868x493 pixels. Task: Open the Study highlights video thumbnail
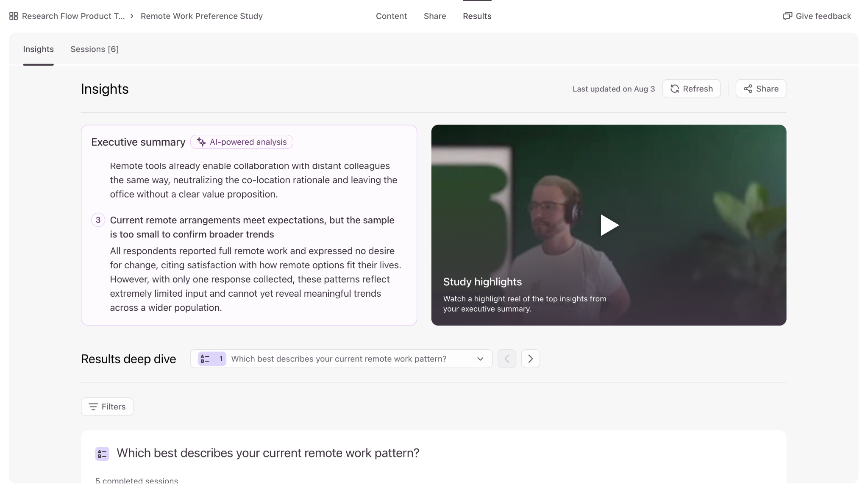pos(609,225)
